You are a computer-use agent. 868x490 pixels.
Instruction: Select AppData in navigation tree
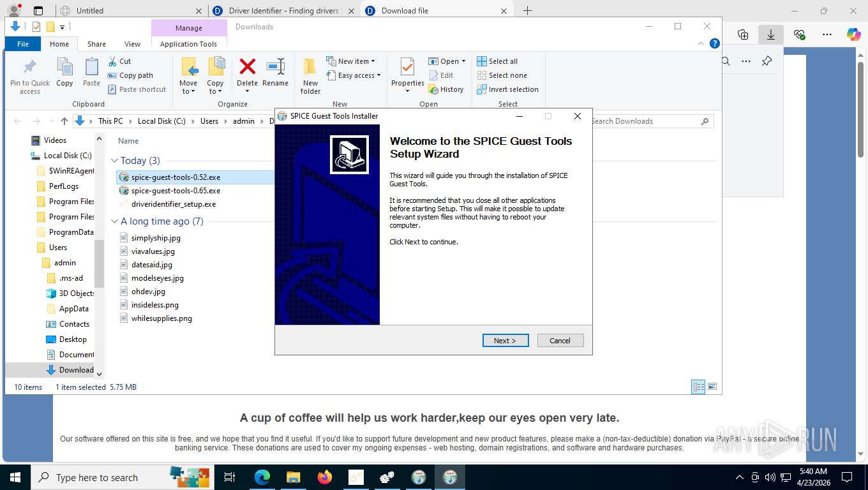pos(74,309)
